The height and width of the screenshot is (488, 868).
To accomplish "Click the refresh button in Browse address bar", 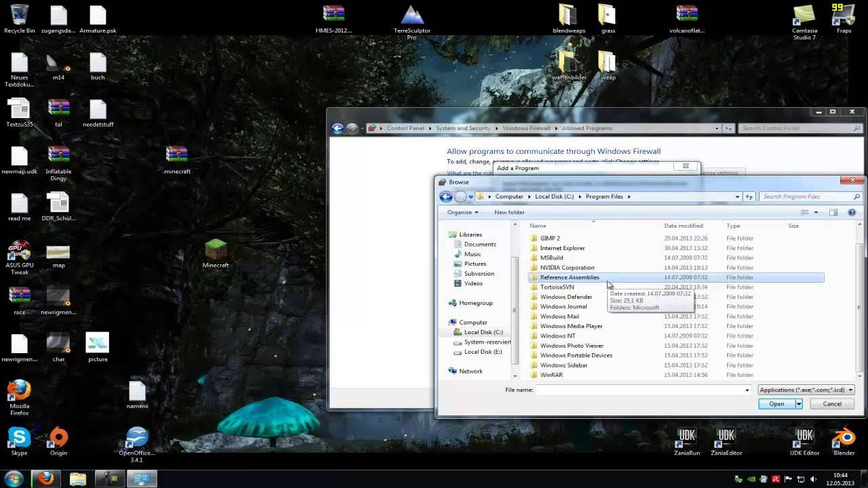I will click(x=749, y=197).
